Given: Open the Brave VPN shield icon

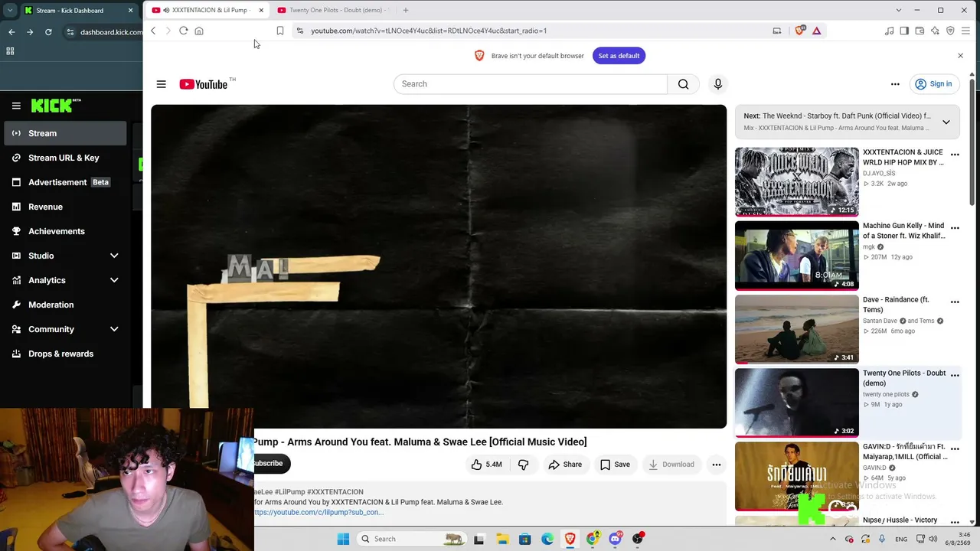Looking at the screenshot, I should click(x=950, y=31).
